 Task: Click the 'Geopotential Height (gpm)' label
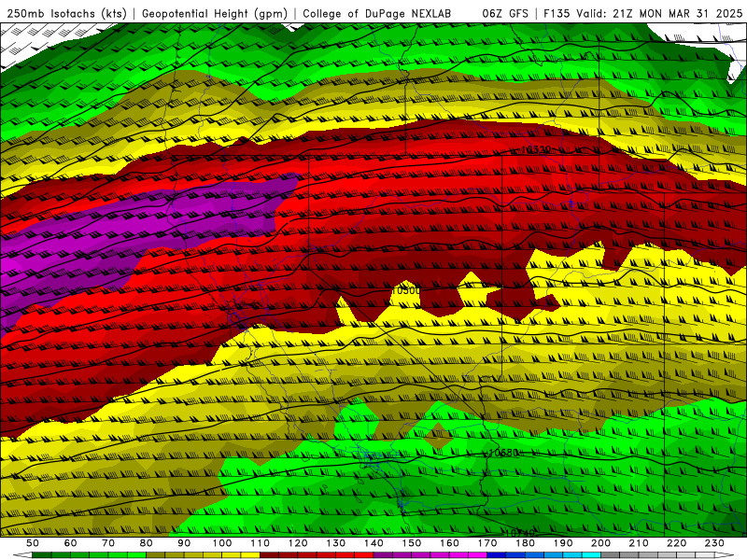215,13
